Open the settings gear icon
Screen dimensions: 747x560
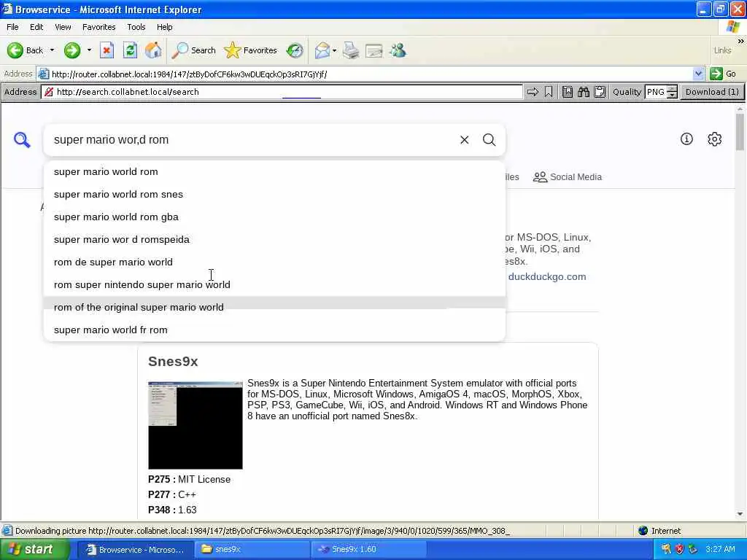tap(715, 139)
